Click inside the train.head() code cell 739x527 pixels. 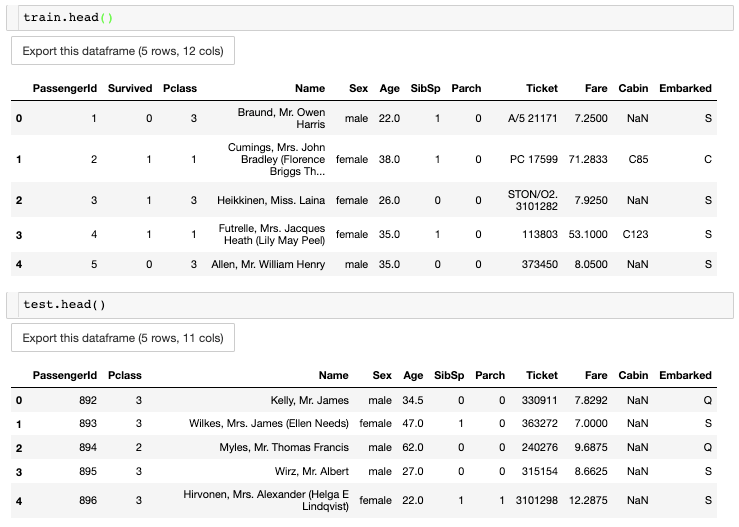(x=375, y=18)
